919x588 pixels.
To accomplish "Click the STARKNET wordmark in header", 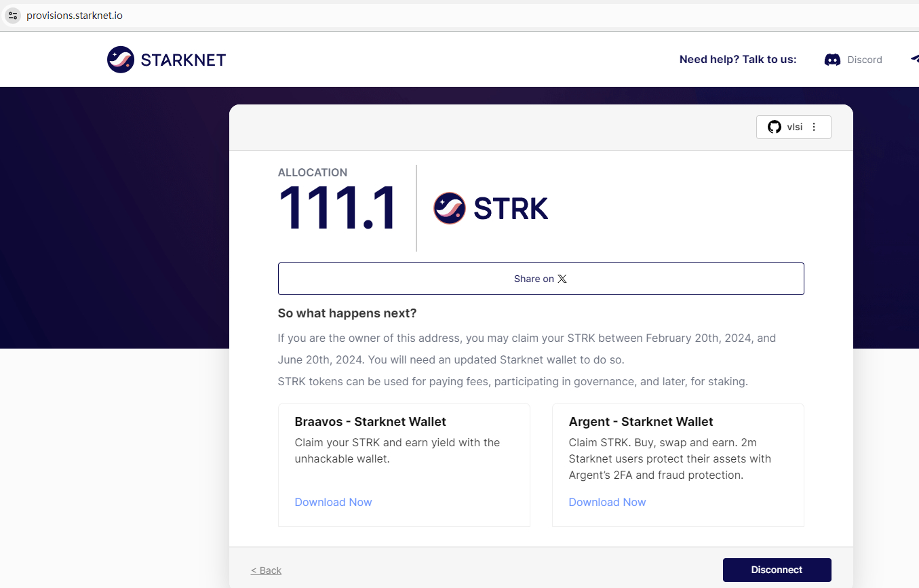I will (183, 60).
